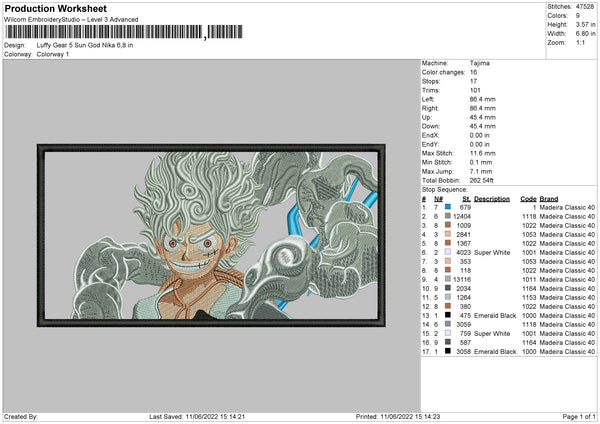Select the 'Description' column header
This screenshot has width=600, height=424.
pos(492,199)
